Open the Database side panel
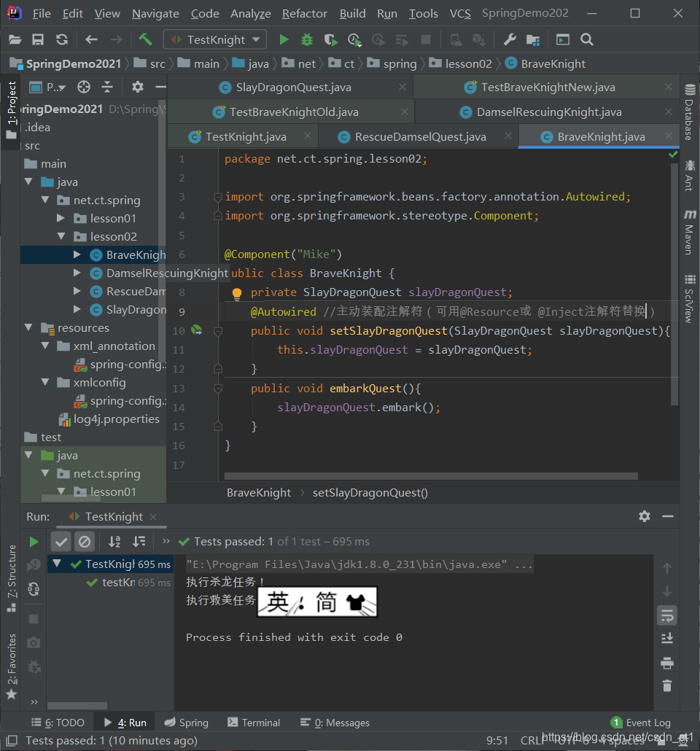Viewport: 700px width, 751px height. coord(690,112)
